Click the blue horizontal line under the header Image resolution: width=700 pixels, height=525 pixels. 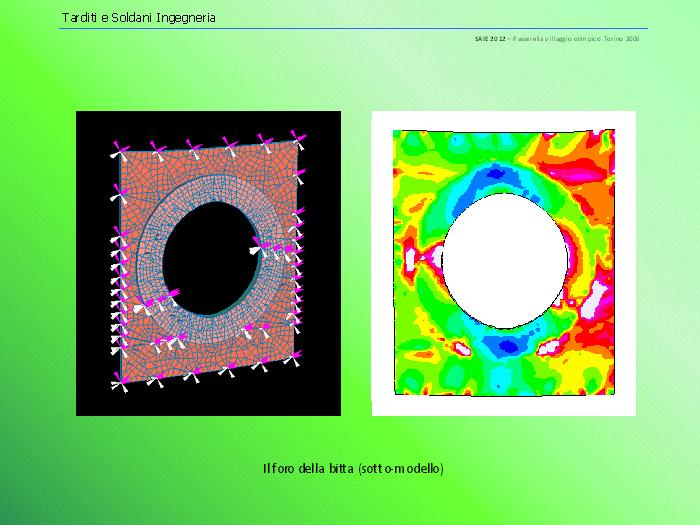[x=352, y=28]
